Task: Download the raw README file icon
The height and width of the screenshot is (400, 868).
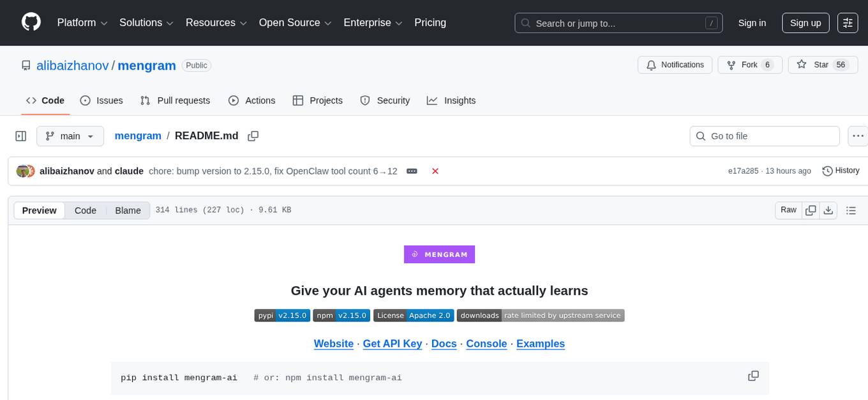Action: (x=828, y=210)
